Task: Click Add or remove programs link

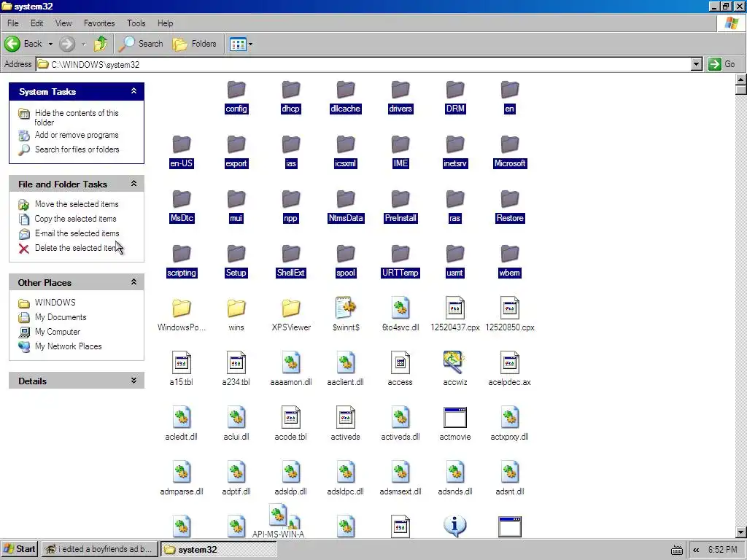Action: [x=76, y=135]
